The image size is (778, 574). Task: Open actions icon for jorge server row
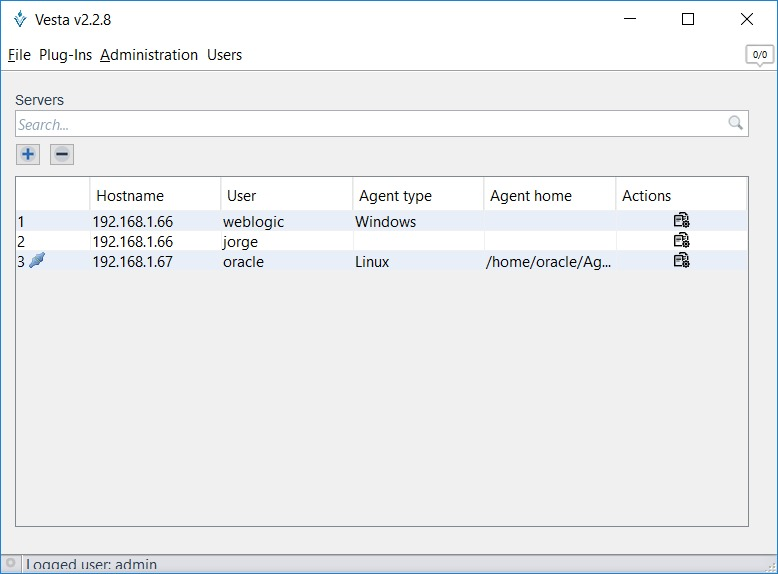pos(681,241)
